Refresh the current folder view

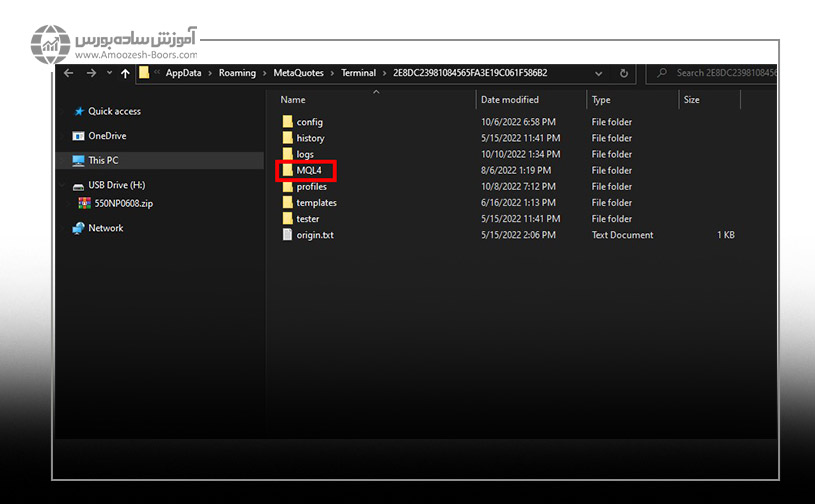pyautogui.click(x=625, y=73)
